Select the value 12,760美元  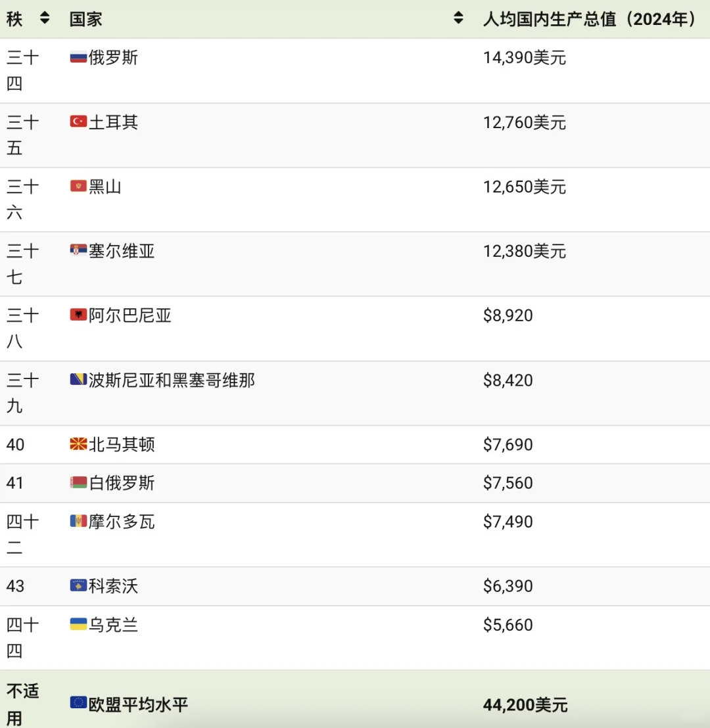tap(524, 122)
